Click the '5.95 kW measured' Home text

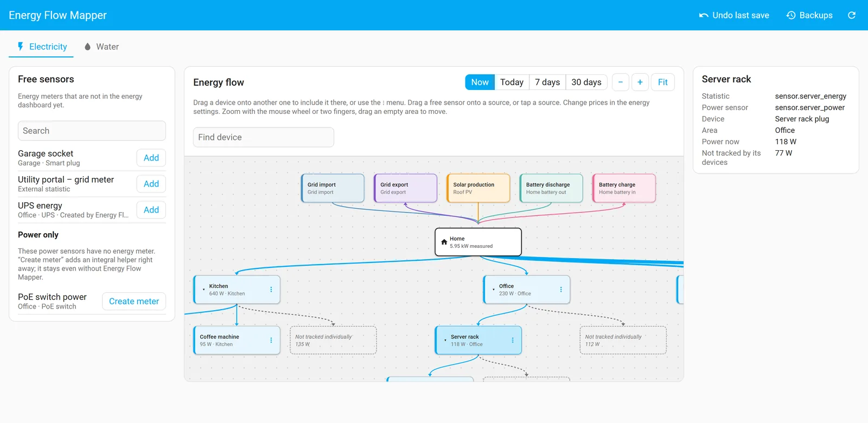click(x=471, y=246)
